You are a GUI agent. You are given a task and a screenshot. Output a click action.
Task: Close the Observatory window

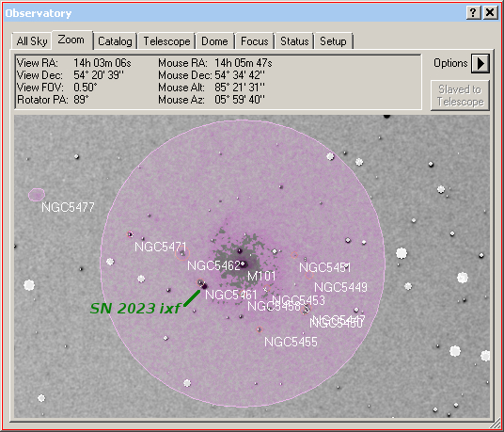tap(490, 12)
